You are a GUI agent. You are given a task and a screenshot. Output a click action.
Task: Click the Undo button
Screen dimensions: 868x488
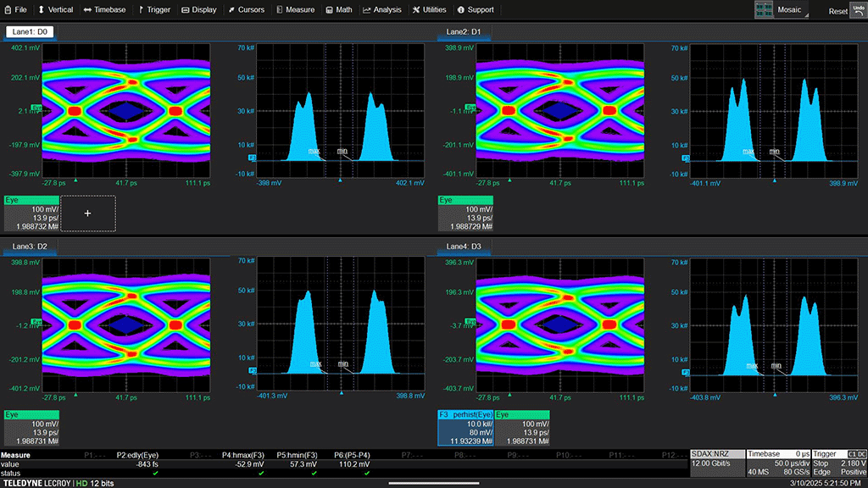(x=858, y=9)
